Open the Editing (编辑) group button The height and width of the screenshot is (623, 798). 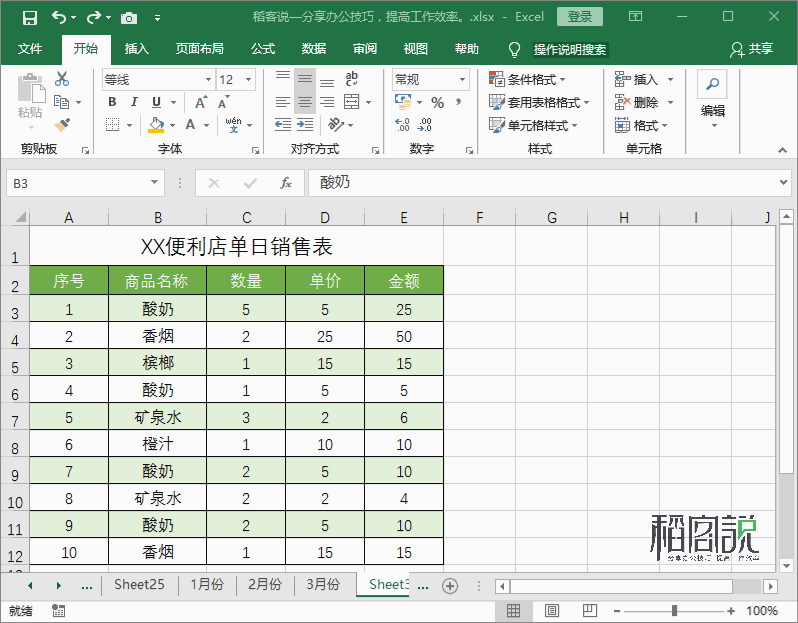click(x=712, y=100)
